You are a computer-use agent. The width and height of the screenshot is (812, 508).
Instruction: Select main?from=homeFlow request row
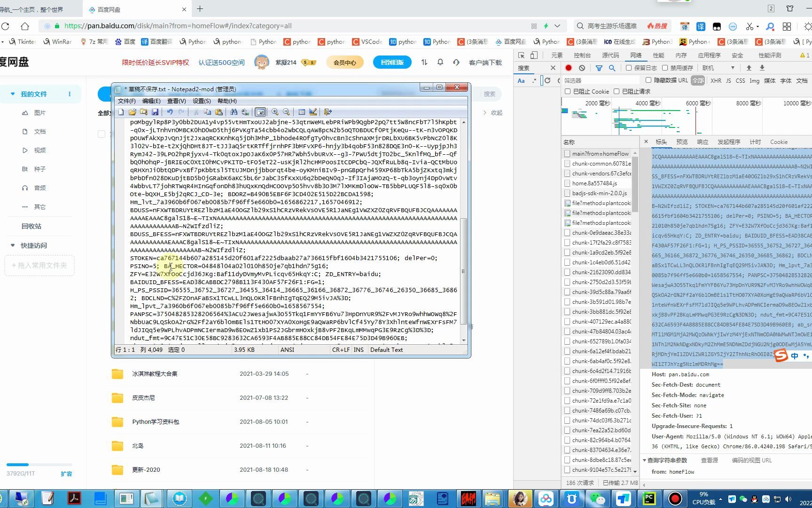(x=597, y=154)
